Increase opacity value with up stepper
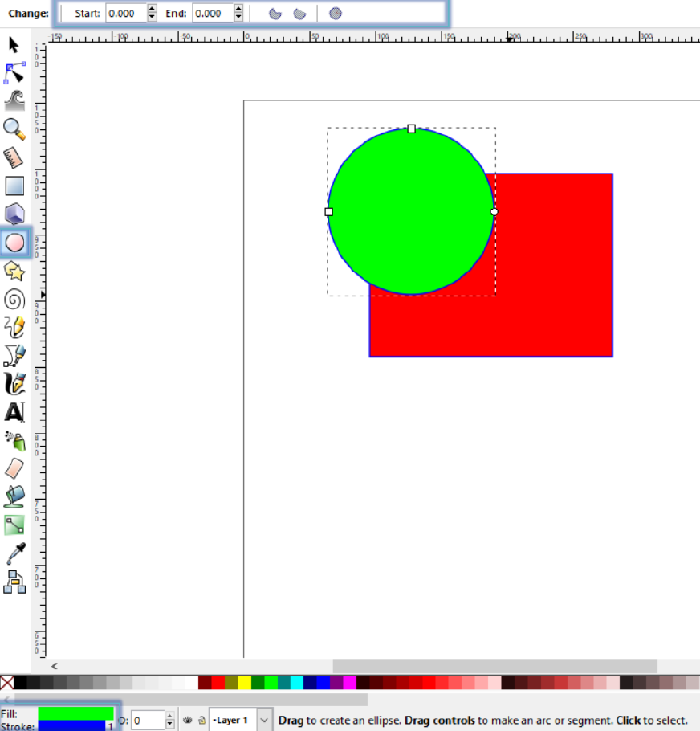Image resolution: width=700 pixels, height=731 pixels. 169,716
